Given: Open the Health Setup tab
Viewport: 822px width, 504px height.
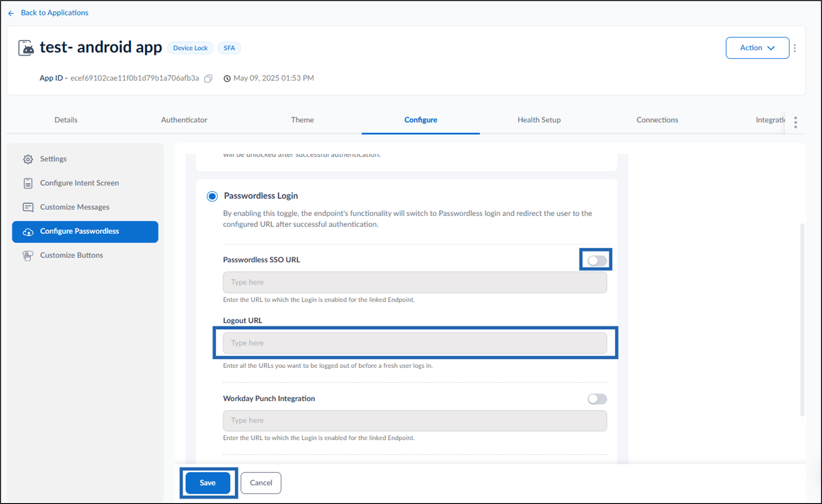Looking at the screenshot, I should coord(539,120).
